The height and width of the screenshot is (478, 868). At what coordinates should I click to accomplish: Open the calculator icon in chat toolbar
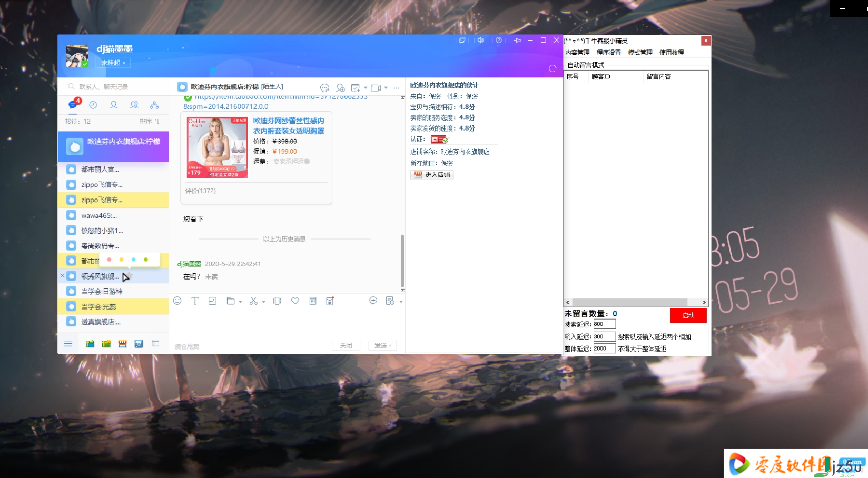313,301
